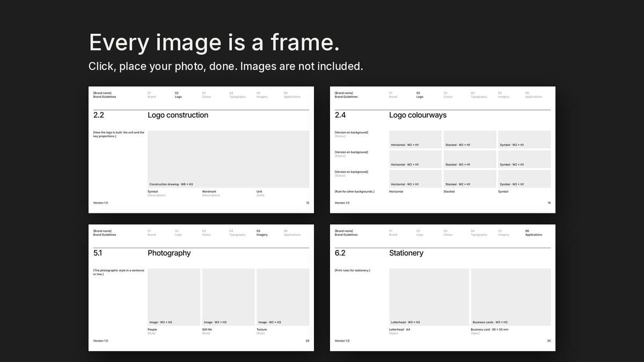The width and height of the screenshot is (644, 362).
Task: Select the bottom-row Symbol logo frame
Action: coord(524,179)
